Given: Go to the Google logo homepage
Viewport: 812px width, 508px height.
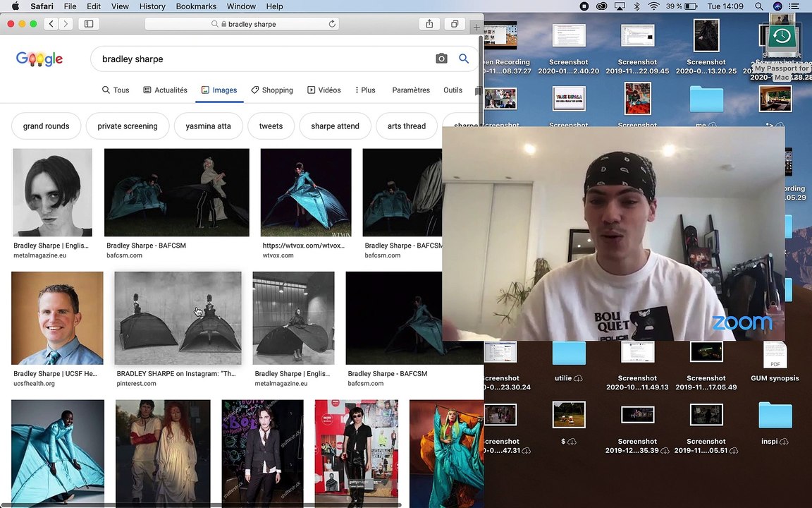Looking at the screenshot, I should 39,59.
